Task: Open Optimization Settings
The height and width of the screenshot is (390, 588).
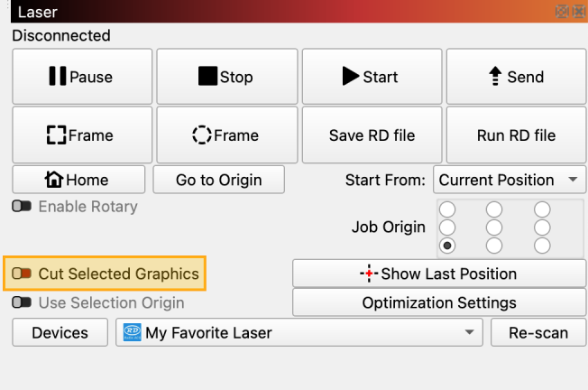Action: 439,302
